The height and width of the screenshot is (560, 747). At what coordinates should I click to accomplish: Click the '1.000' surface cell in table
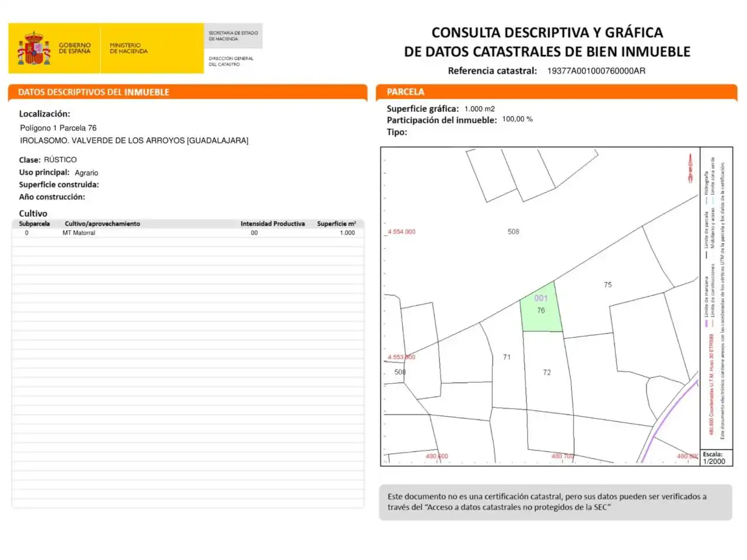(x=347, y=233)
